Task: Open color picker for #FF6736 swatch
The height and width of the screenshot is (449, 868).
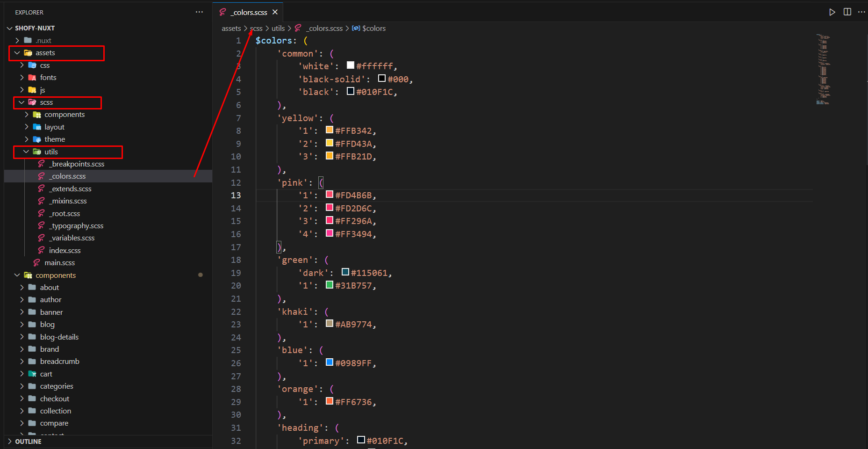Action: 330,401
